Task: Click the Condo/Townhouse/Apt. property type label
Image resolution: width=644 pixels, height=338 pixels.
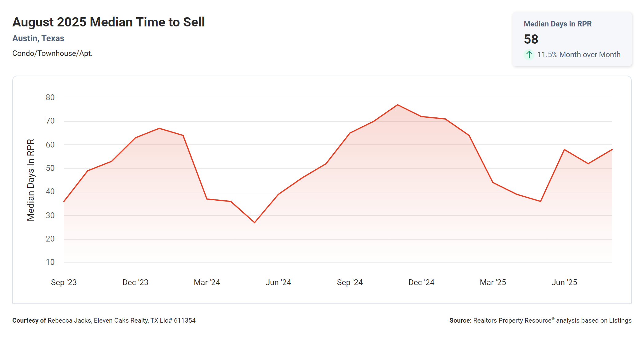Action: pos(52,53)
